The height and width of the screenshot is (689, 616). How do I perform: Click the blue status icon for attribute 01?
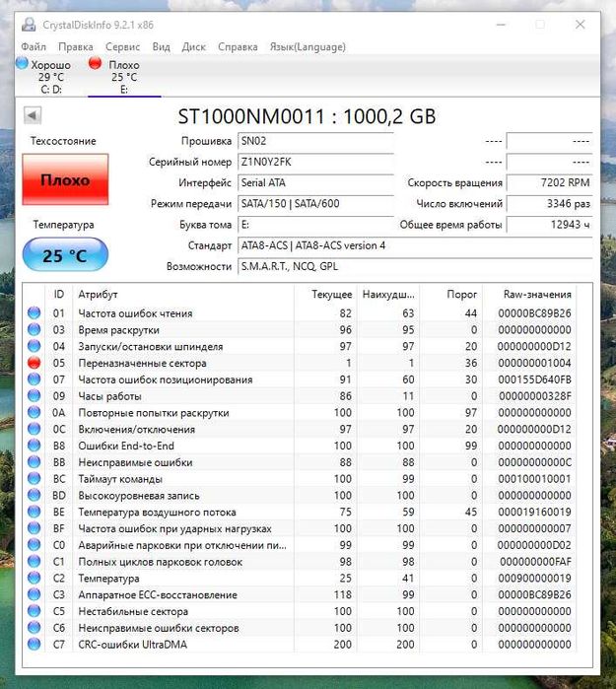tap(34, 312)
